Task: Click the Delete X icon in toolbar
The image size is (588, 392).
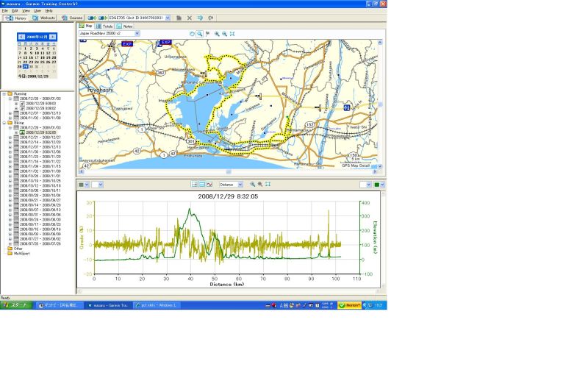Action: point(190,18)
